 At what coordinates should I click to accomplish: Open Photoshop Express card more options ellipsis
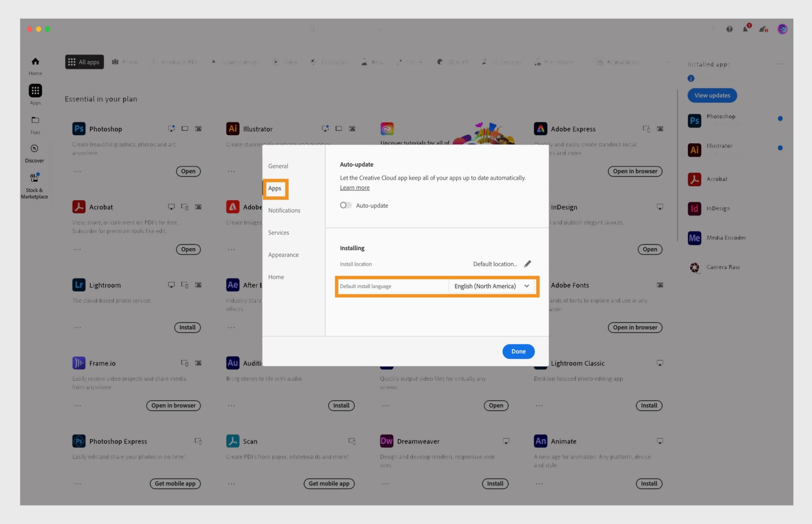tap(78, 484)
